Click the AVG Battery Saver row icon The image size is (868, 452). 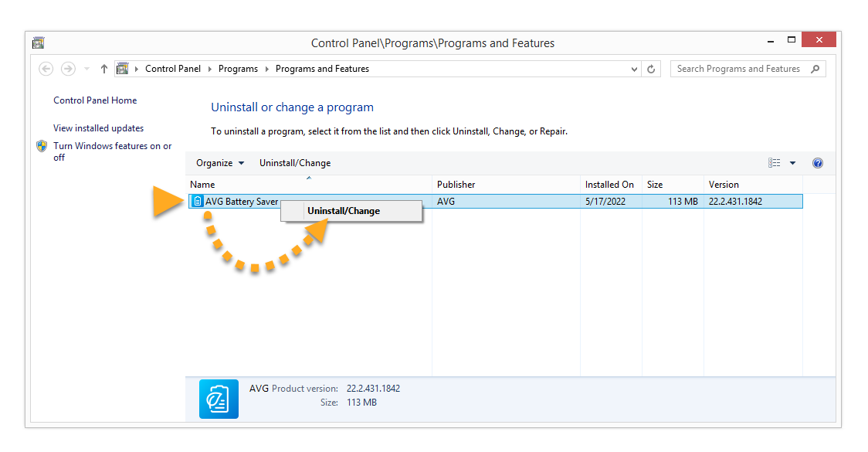click(x=198, y=202)
